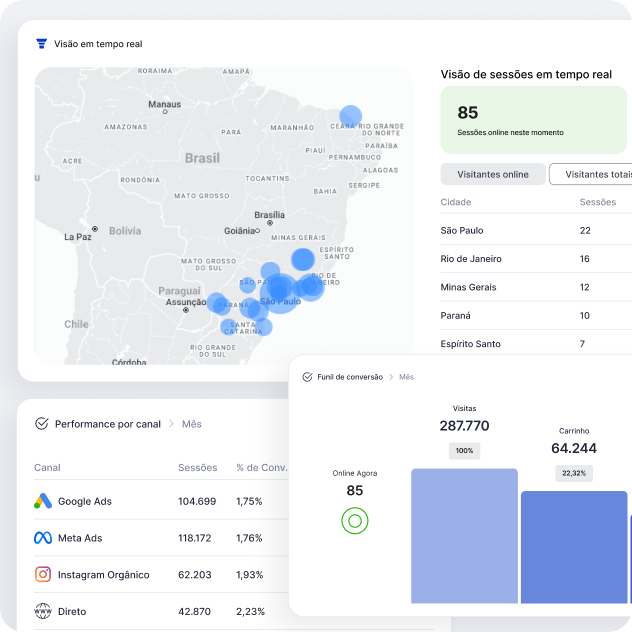Viewport: 632px width, 632px height.
Task: Click the 42.870 sessions value
Action: [194, 611]
